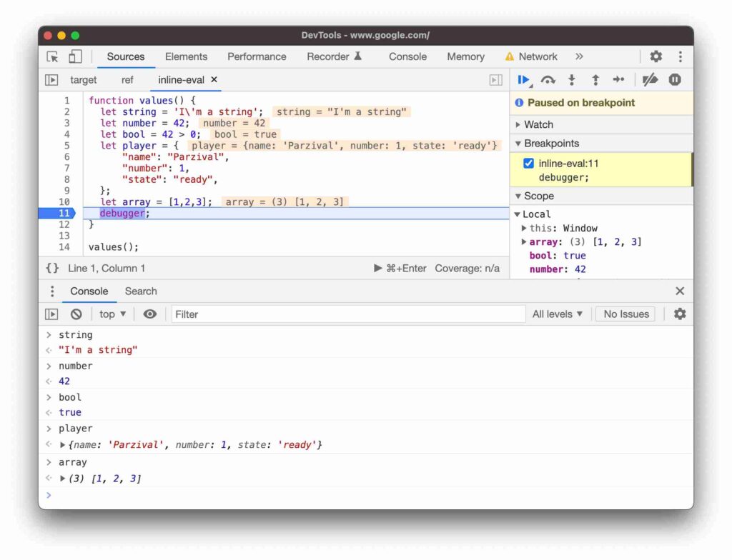
Task: Close the inline-eval tab
Action: pos(214,79)
